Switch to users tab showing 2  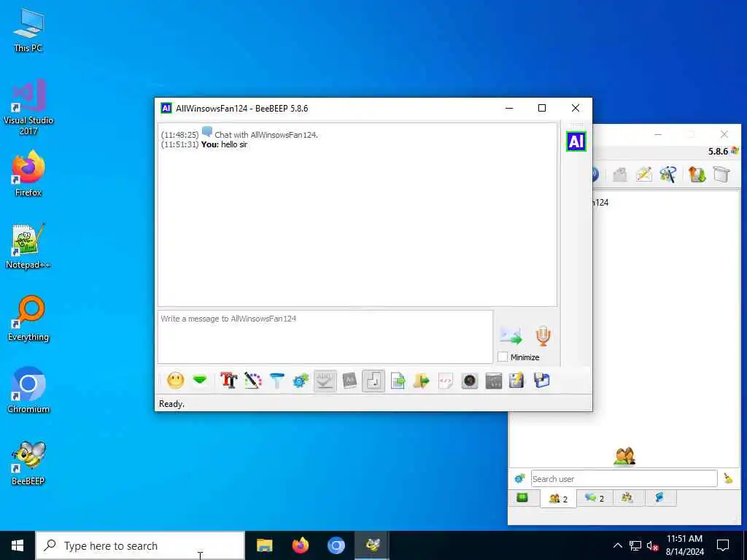(558, 498)
